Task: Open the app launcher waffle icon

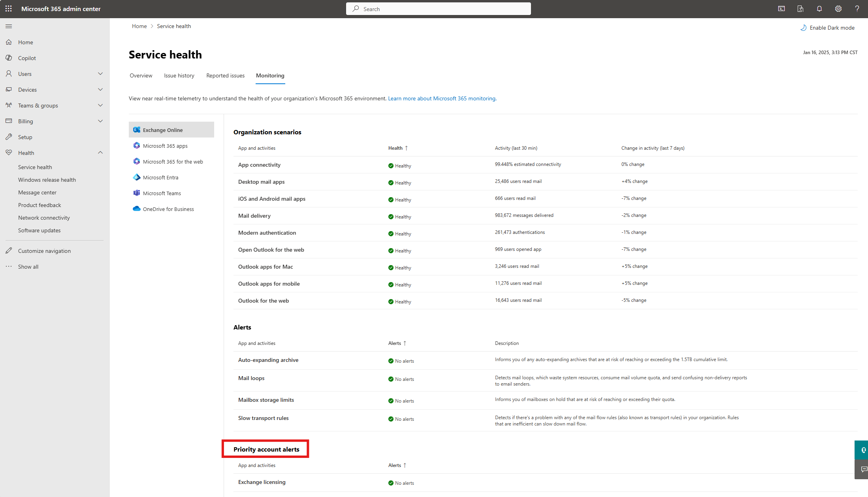Action: (9, 9)
